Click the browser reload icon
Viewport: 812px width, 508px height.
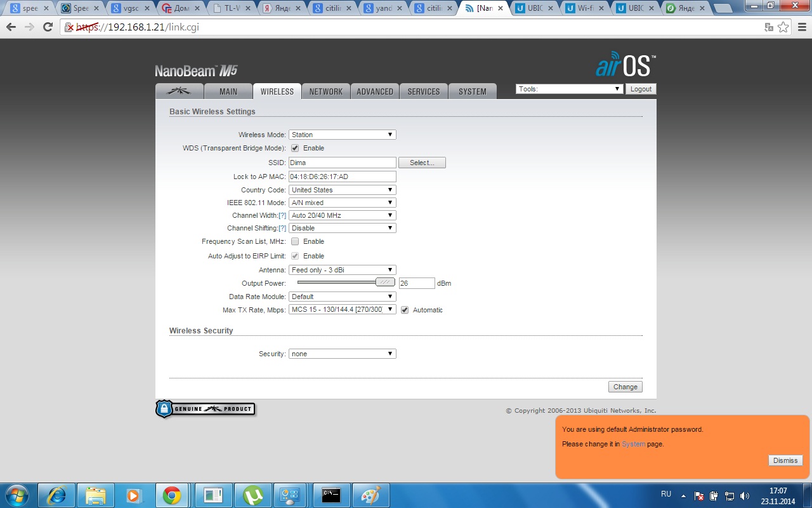(x=48, y=27)
